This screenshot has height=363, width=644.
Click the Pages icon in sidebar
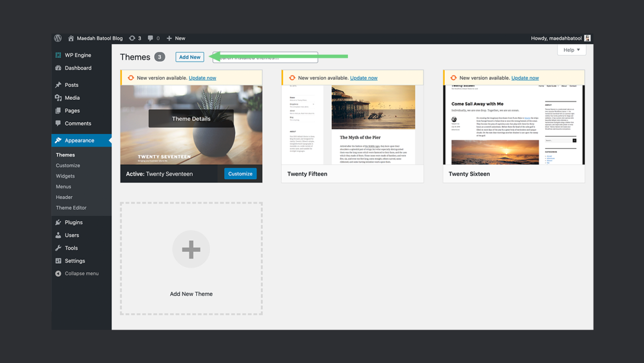[x=58, y=111]
